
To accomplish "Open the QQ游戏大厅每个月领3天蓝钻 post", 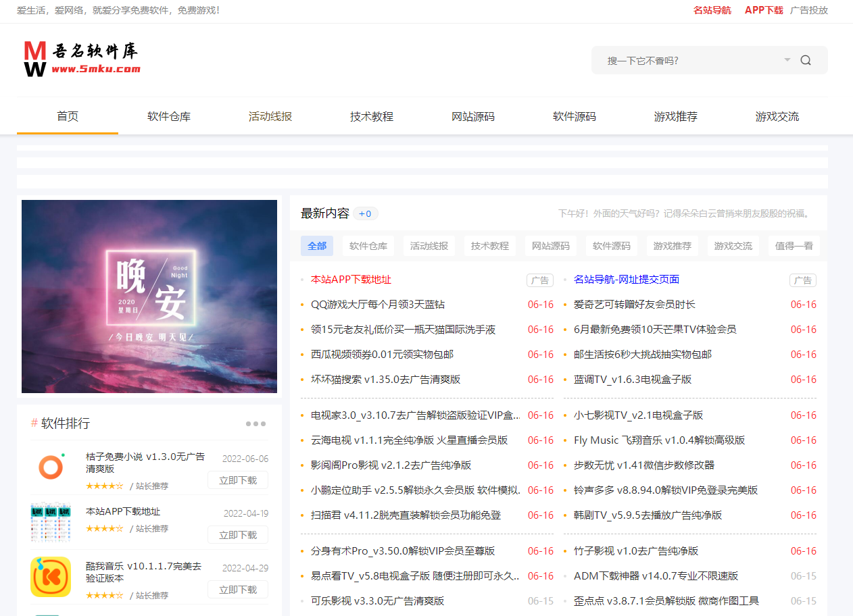I will click(378, 305).
